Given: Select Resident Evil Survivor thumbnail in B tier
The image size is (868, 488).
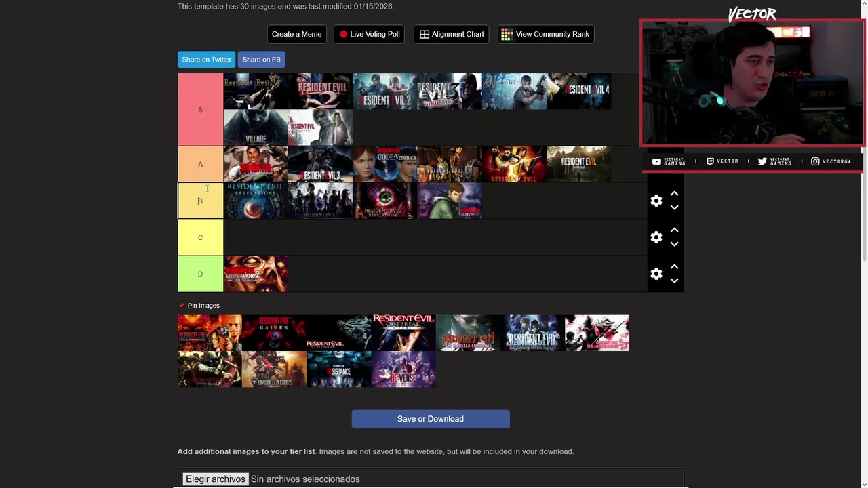Looking at the screenshot, I should tap(449, 201).
